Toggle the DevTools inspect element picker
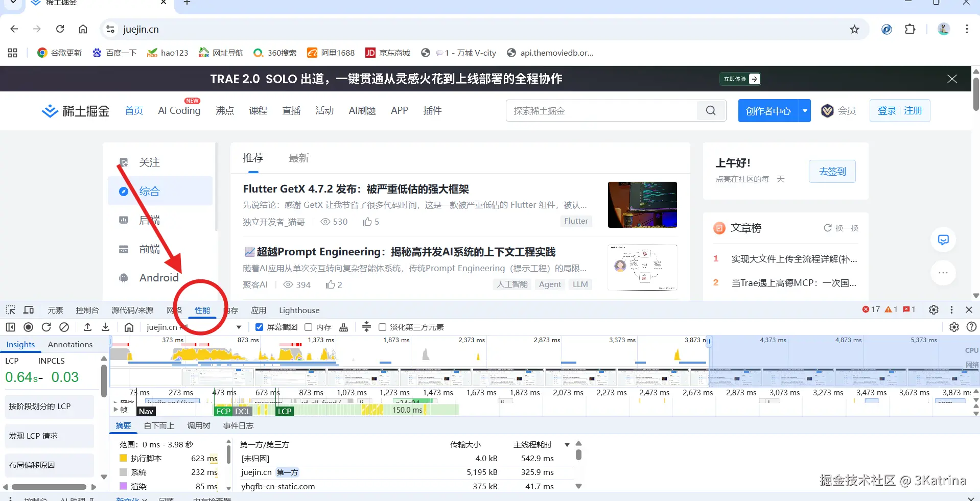The height and width of the screenshot is (501, 980). tap(10, 310)
